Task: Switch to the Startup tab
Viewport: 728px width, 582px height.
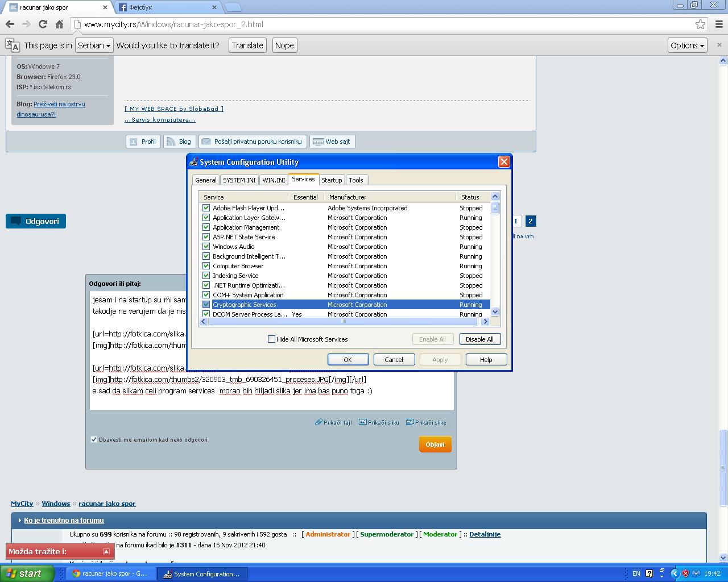Action: [332, 180]
